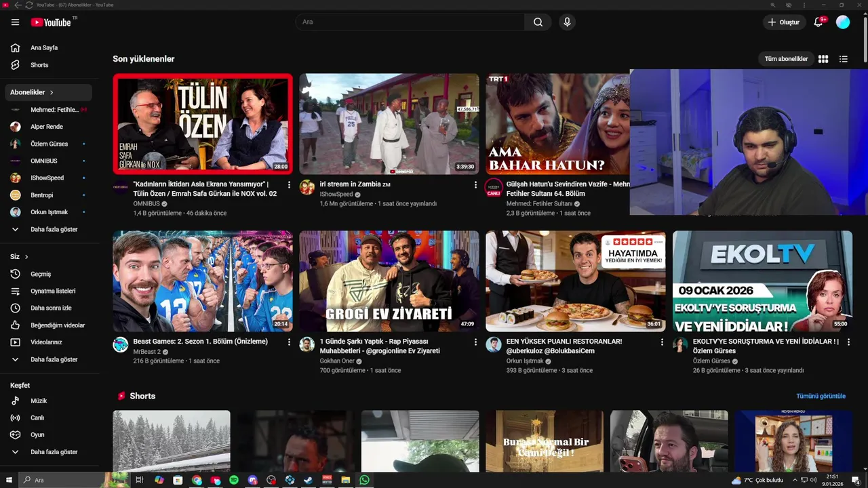Open the hamburger guide menu
This screenshot has height=488, width=868.
coord(15,22)
